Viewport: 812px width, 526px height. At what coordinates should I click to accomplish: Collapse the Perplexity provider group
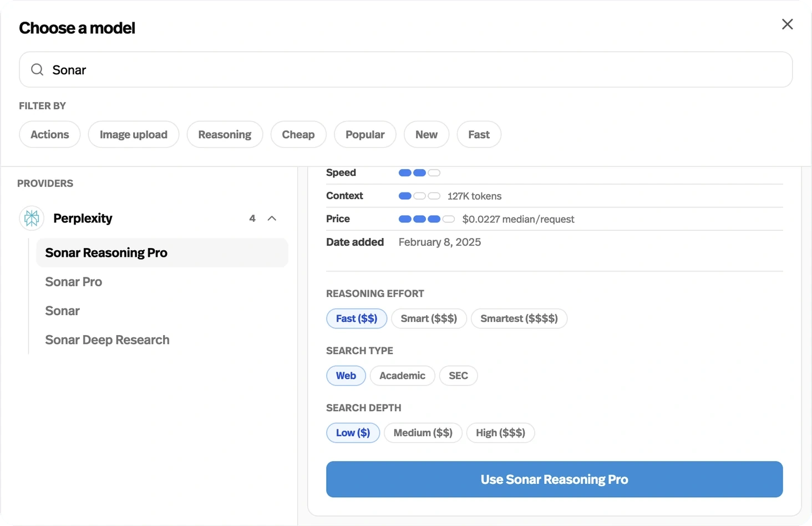[272, 218]
